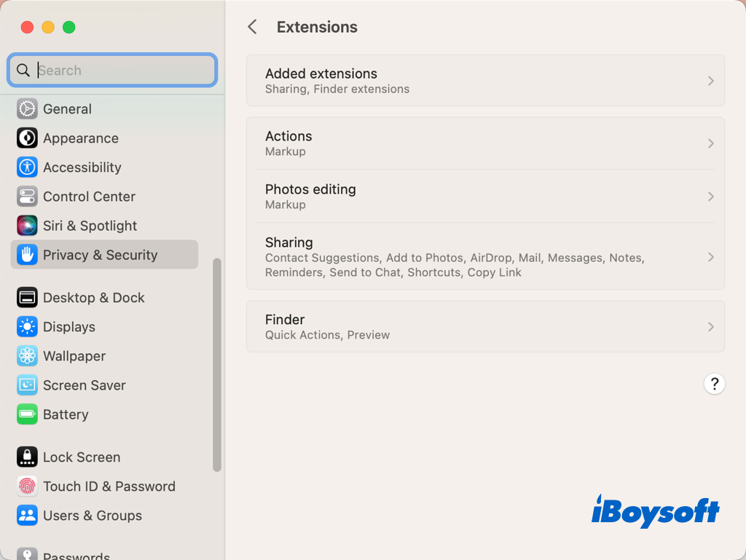This screenshot has height=560, width=746.
Task: Open Touch ID & Password fingerprint icon
Action: [x=27, y=486]
